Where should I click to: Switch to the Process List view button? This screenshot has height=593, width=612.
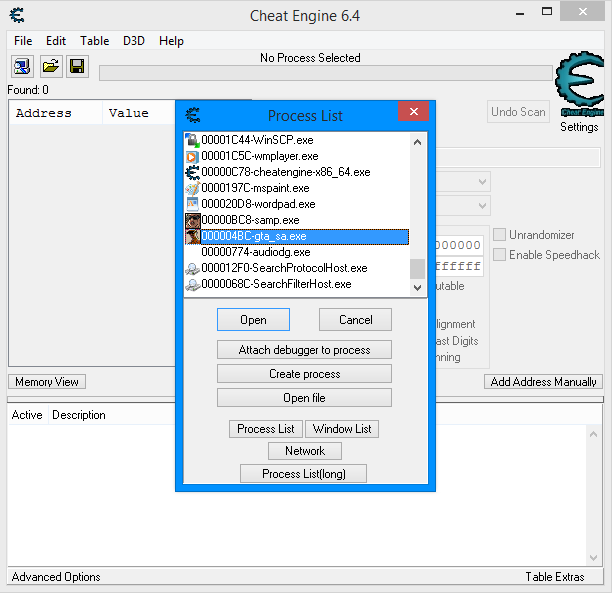click(x=266, y=429)
